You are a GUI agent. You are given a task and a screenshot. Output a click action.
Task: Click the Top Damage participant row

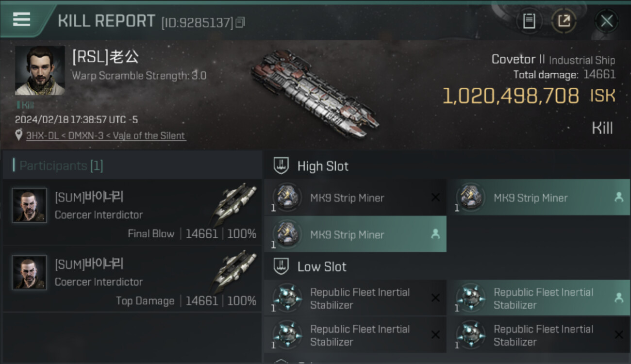[x=132, y=279]
